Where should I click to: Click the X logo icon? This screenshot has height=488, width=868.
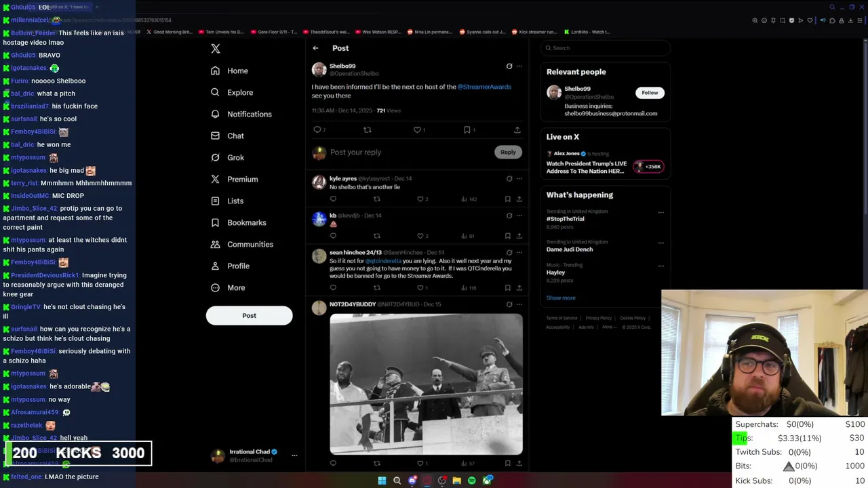click(216, 49)
